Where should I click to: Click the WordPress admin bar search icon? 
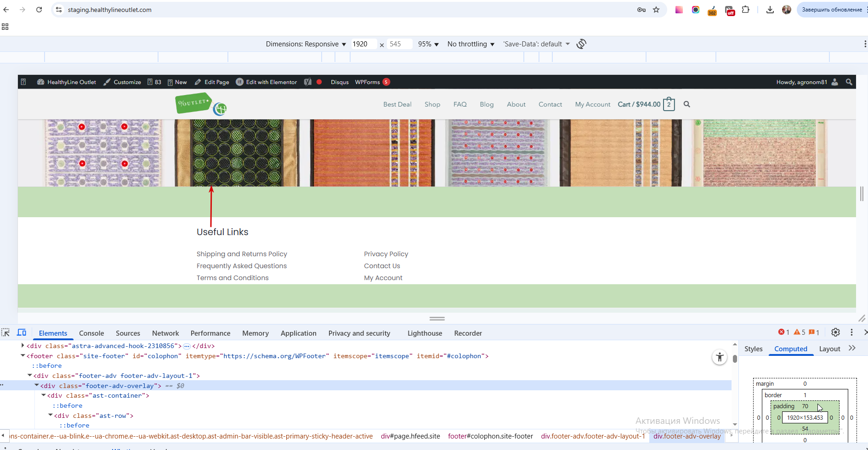tap(849, 82)
